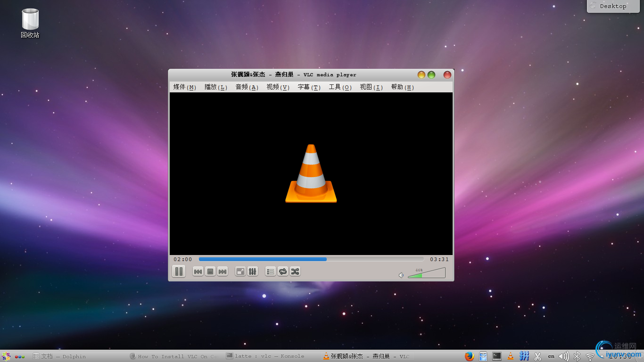644x362 pixels.
Task: Click the elapsed time 02:00 label
Action: (183, 259)
